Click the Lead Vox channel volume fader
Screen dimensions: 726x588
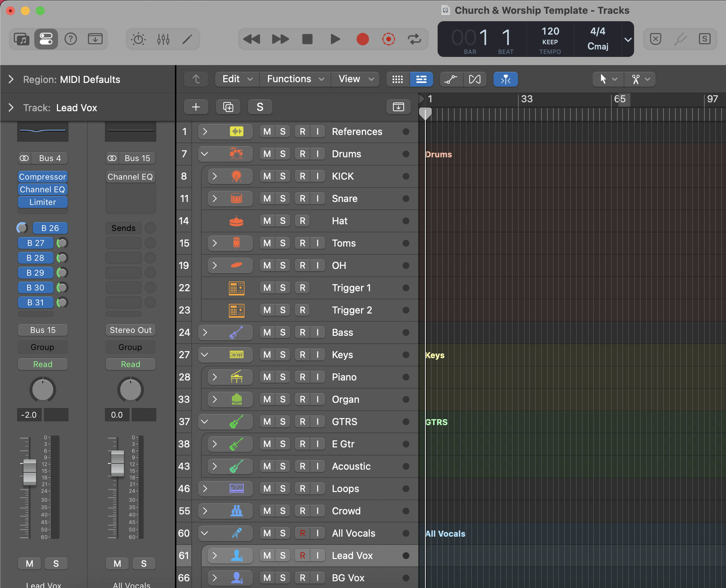click(x=30, y=472)
